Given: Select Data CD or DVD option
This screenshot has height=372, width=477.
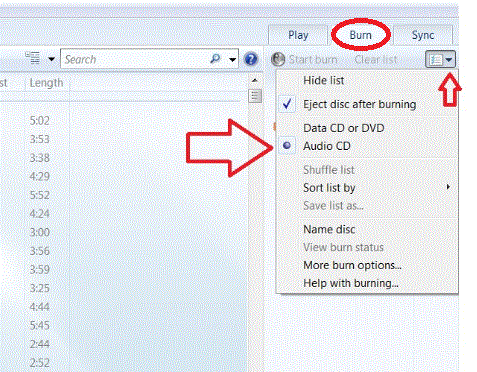Looking at the screenshot, I should [367, 128].
